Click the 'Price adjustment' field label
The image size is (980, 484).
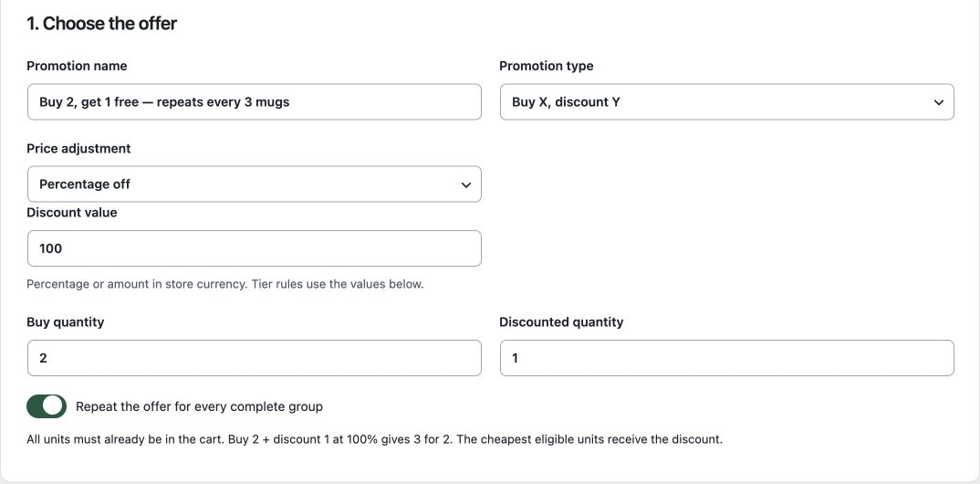pyautogui.click(x=78, y=149)
